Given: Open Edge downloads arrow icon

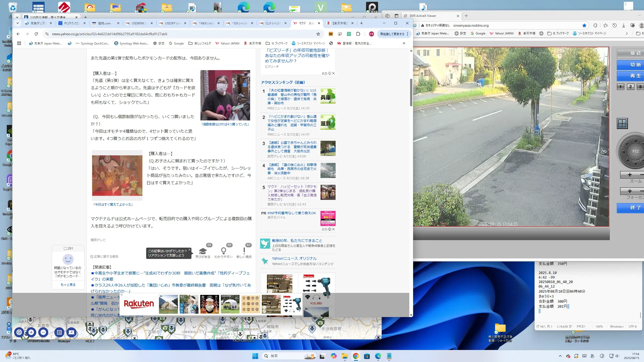Looking at the screenshot, I should [x=623, y=25].
